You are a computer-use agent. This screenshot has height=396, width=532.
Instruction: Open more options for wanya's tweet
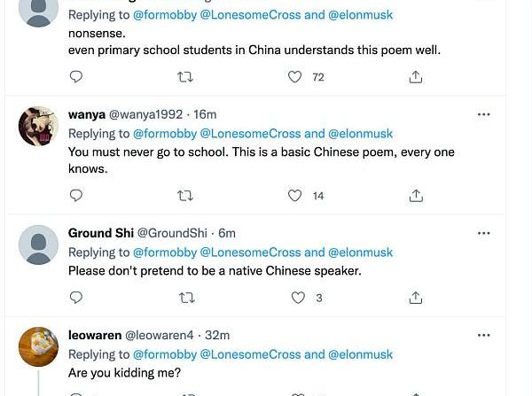click(x=483, y=114)
